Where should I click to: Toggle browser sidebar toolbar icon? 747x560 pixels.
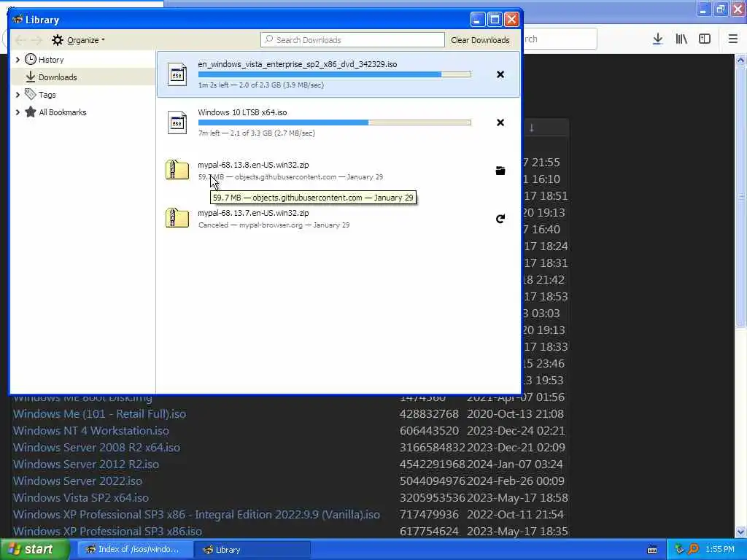[x=705, y=39]
